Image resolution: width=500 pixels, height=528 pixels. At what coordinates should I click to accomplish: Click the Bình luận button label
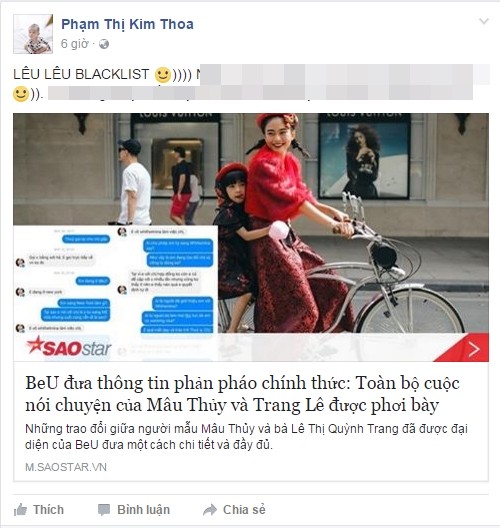pyautogui.click(x=143, y=510)
